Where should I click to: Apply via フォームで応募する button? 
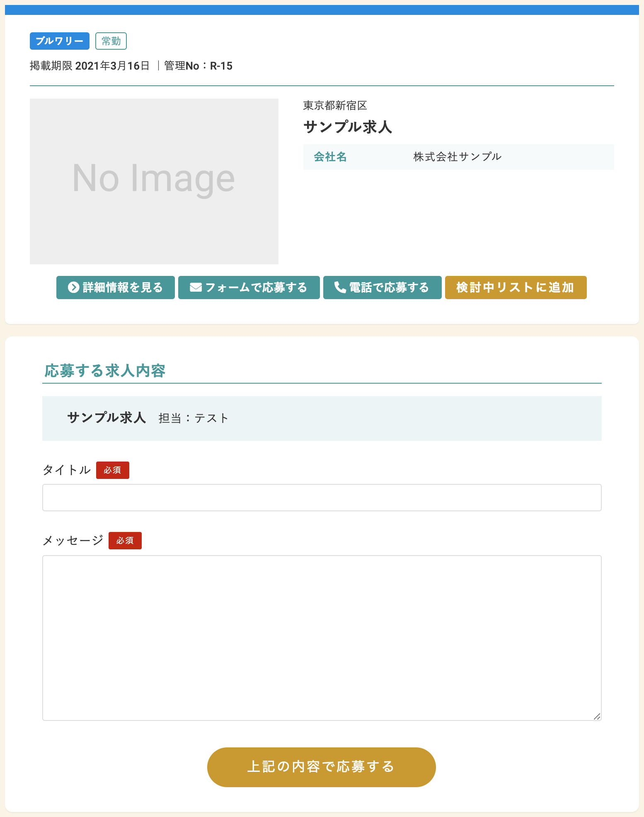[249, 288]
